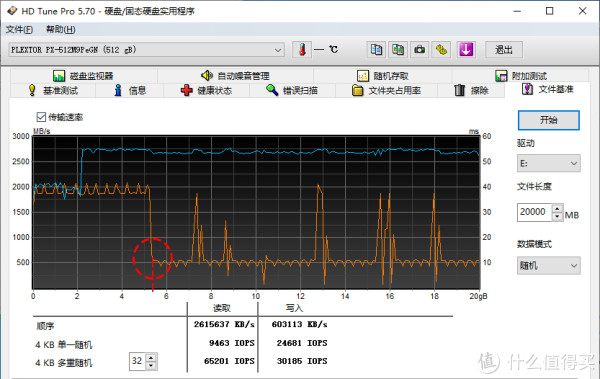The image size is (600, 379).
Task: Click the camera save screenshot icon
Action: [x=420, y=49]
